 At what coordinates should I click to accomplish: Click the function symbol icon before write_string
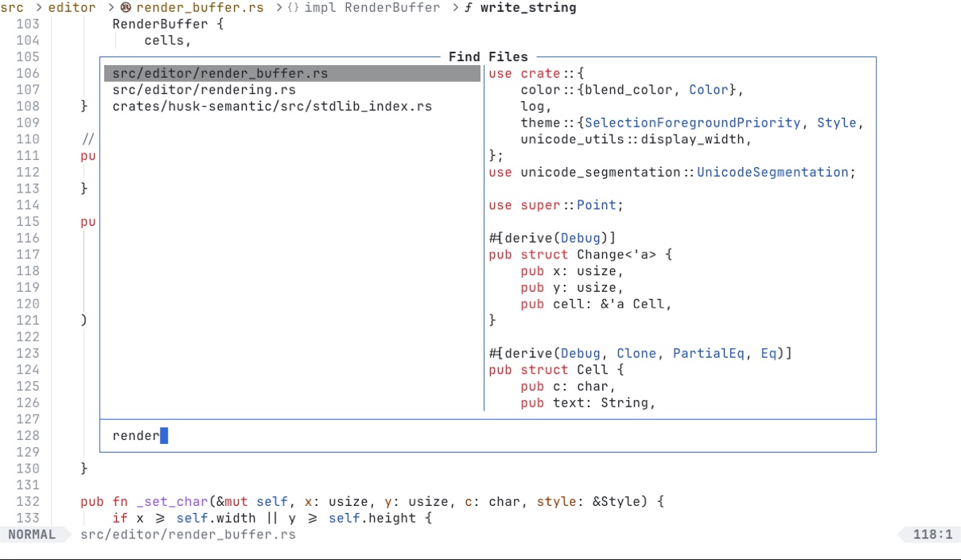click(469, 8)
